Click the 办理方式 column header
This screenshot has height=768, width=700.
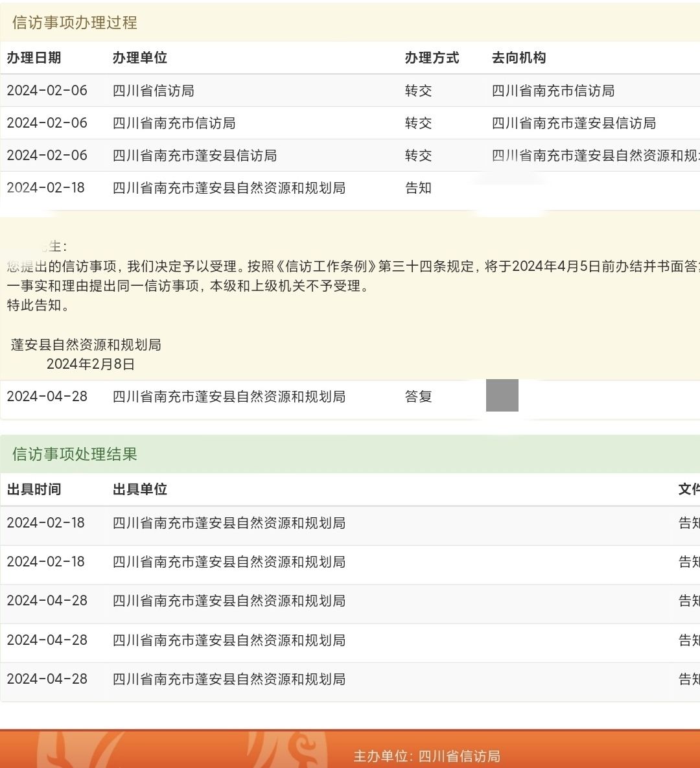click(x=432, y=58)
